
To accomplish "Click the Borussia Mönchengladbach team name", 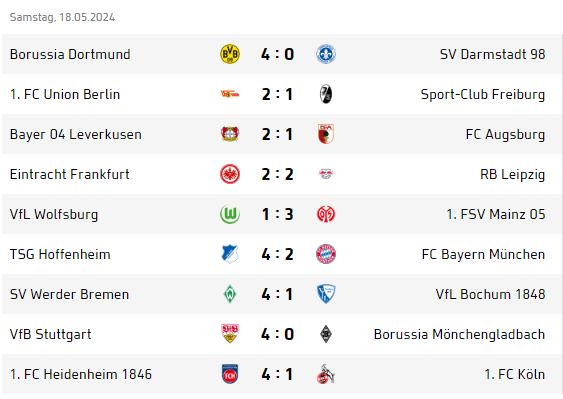I will tap(459, 334).
